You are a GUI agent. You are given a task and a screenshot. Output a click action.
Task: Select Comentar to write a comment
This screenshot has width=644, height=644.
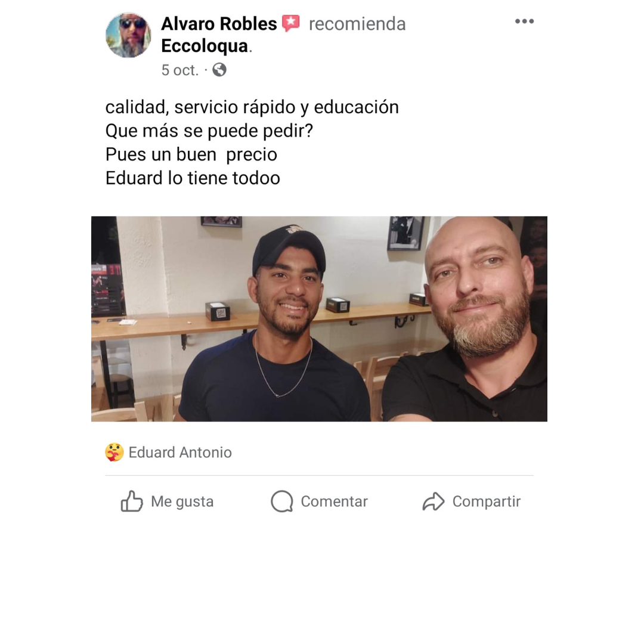(x=319, y=501)
